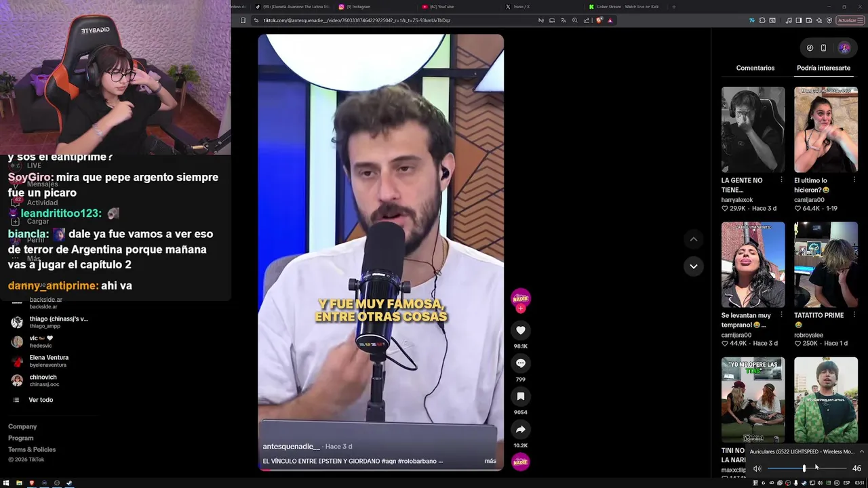This screenshot has width=868, height=488.
Task: Expand the description with más
Action: coord(490,461)
